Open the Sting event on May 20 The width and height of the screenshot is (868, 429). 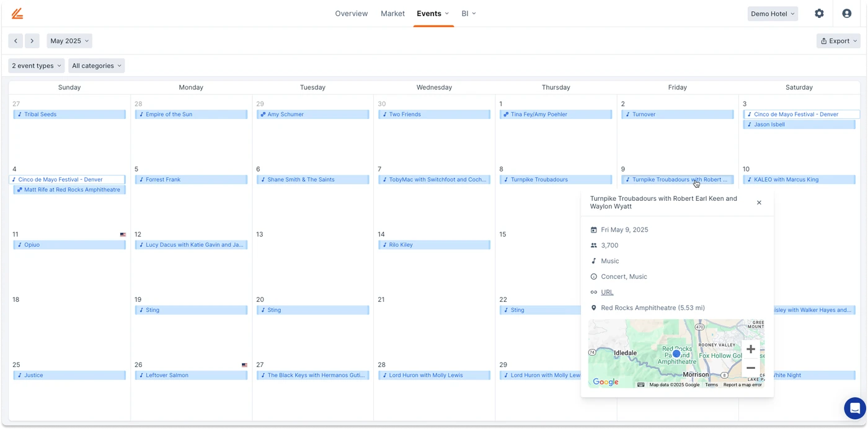[x=312, y=310]
